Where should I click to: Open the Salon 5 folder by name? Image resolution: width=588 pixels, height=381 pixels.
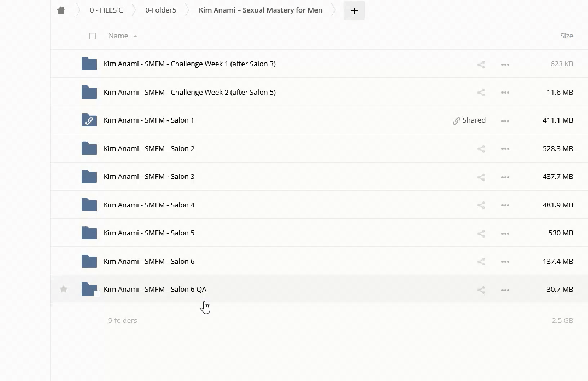(149, 233)
